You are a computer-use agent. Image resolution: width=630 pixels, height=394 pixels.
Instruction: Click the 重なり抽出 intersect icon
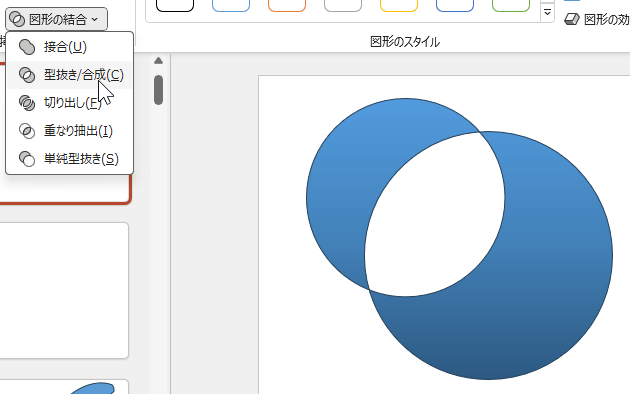[27, 131]
